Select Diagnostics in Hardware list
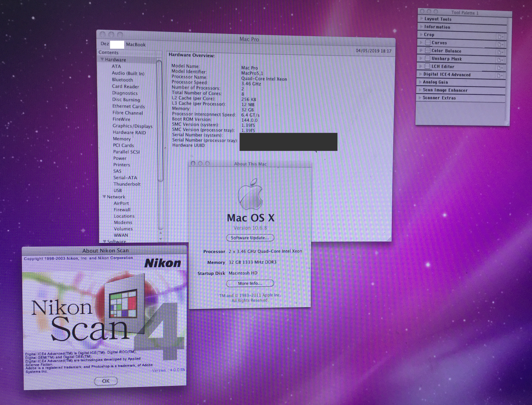This screenshot has height=405, width=532. click(x=125, y=93)
